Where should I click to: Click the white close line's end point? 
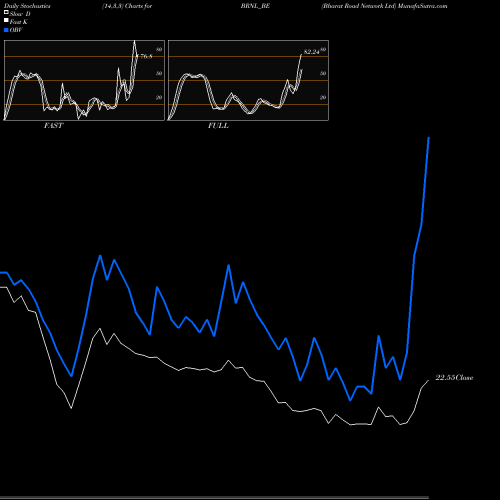coord(429,380)
